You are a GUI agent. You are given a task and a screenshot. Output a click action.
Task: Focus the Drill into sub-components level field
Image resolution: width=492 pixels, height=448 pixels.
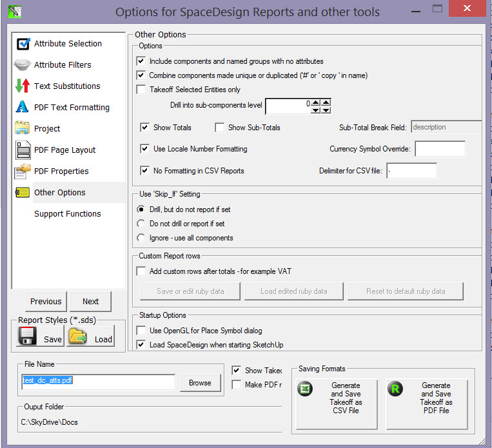[288, 106]
